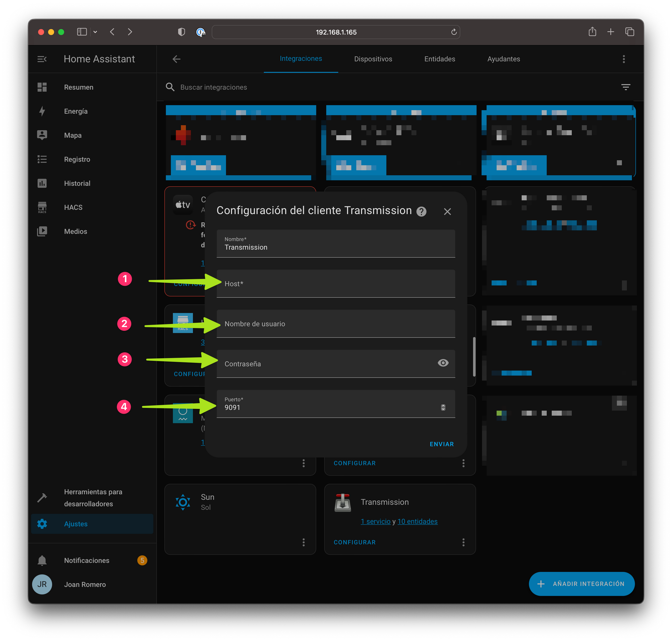Open Safari sidebar dropdown chevron
The image size is (672, 641).
[95, 32]
